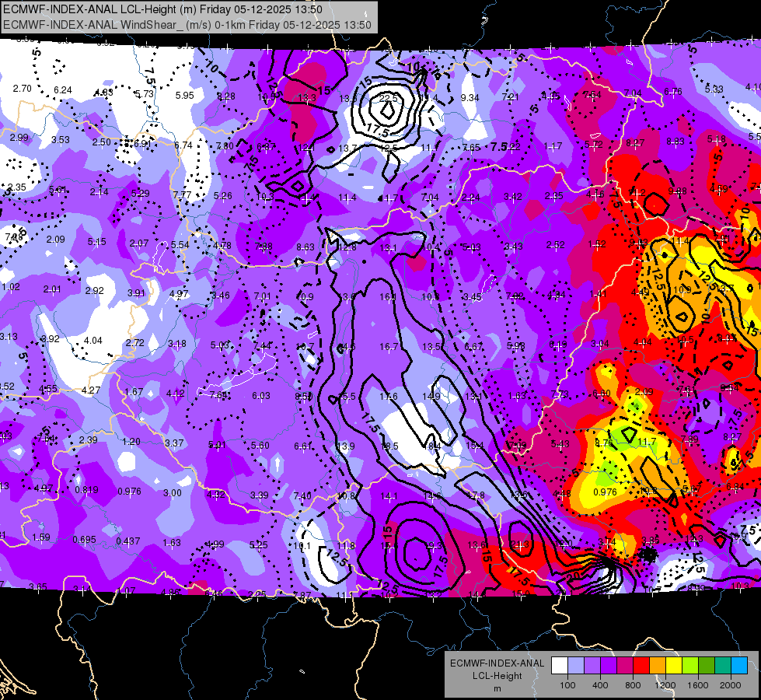This screenshot has height=700, width=761.
Task: Click the map value '5.25'
Action: pyautogui.click(x=258, y=545)
